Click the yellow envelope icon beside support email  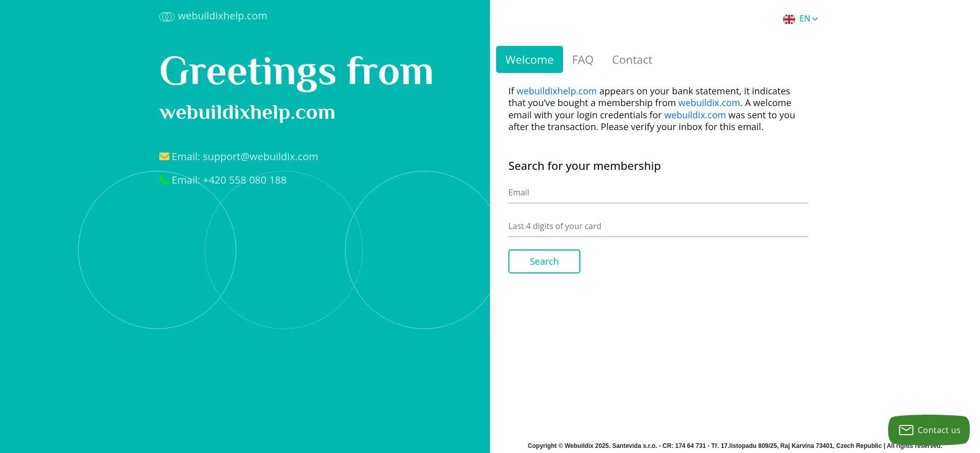point(164,157)
